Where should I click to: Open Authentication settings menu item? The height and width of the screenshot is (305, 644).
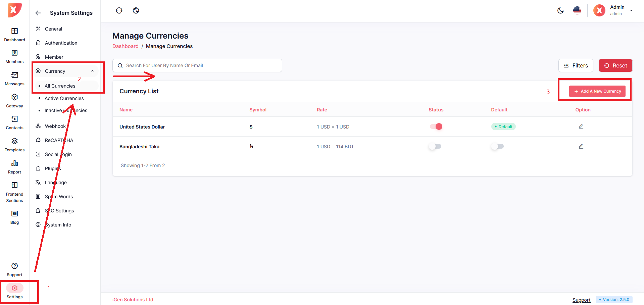click(61, 43)
